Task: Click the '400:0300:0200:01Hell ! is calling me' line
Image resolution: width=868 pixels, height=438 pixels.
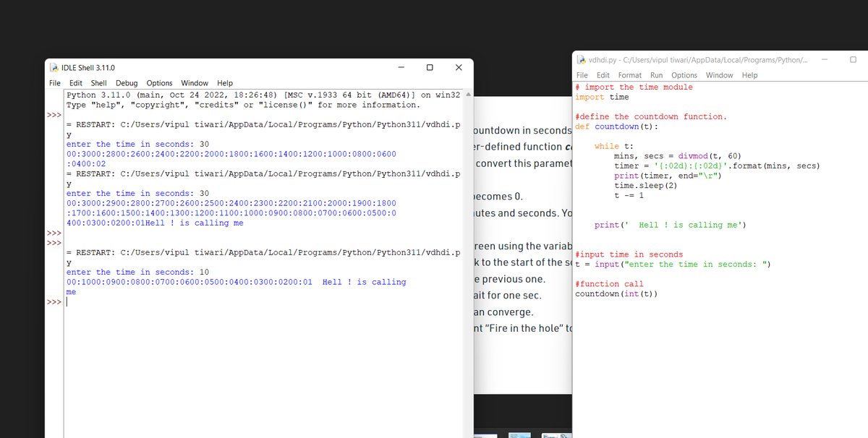Action: point(155,223)
